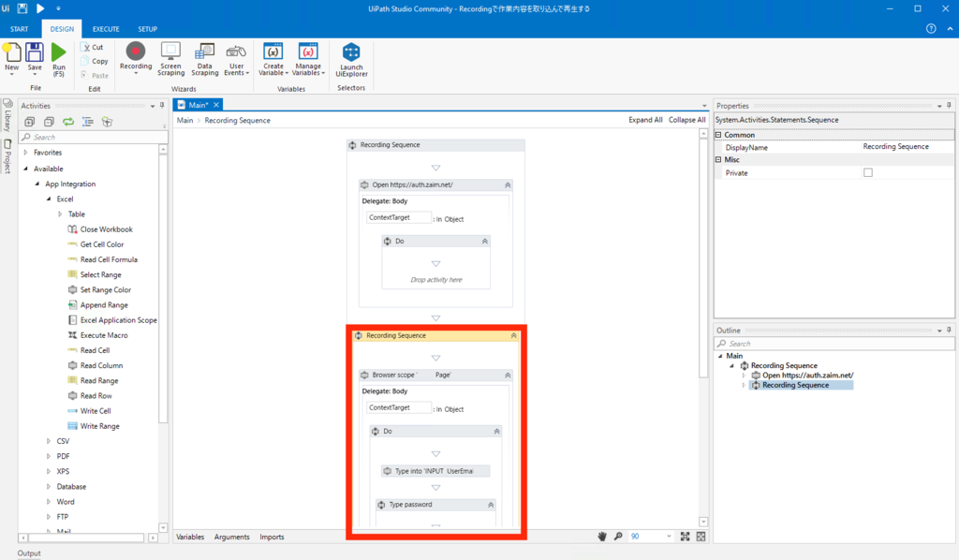The image size is (959, 560).
Task: Open the zoom percentage dropdown
Action: [669, 537]
